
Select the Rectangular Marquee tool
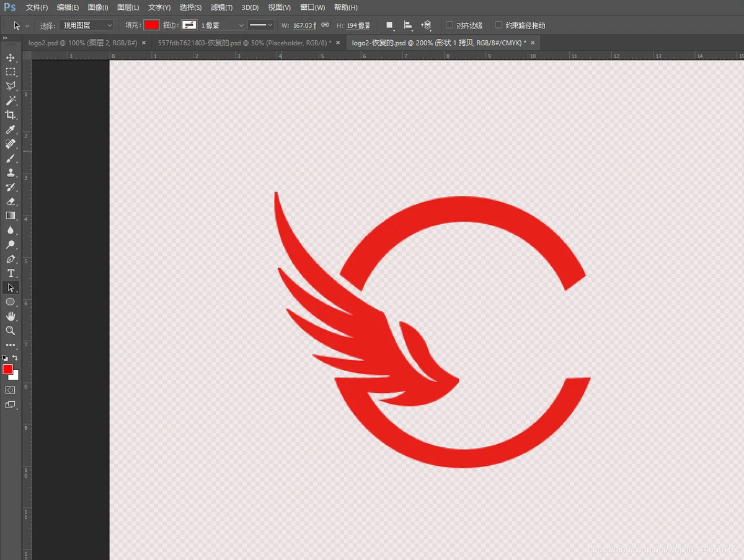[11, 72]
